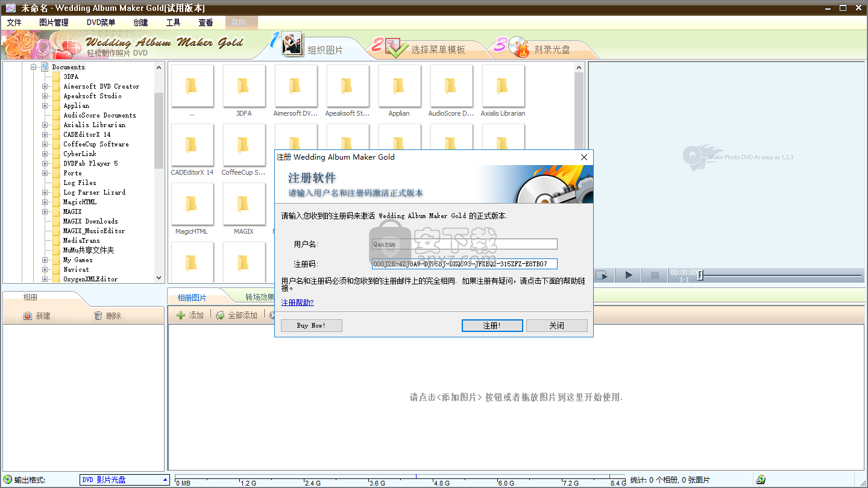
Task: Click the output format icon at bottom-left
Action: [7, 480]
